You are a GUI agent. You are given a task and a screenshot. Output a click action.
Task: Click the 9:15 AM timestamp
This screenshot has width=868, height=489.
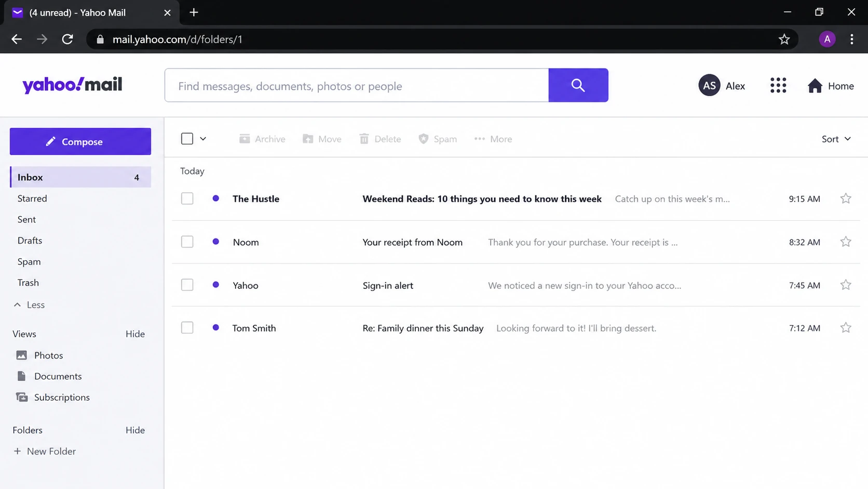point(804,199)
